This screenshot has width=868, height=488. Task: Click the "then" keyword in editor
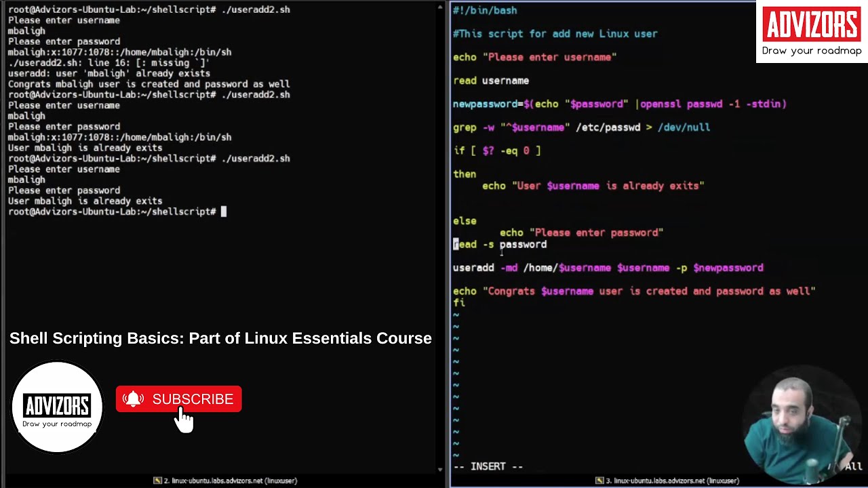pyautogui.click(x=465, y=174)
